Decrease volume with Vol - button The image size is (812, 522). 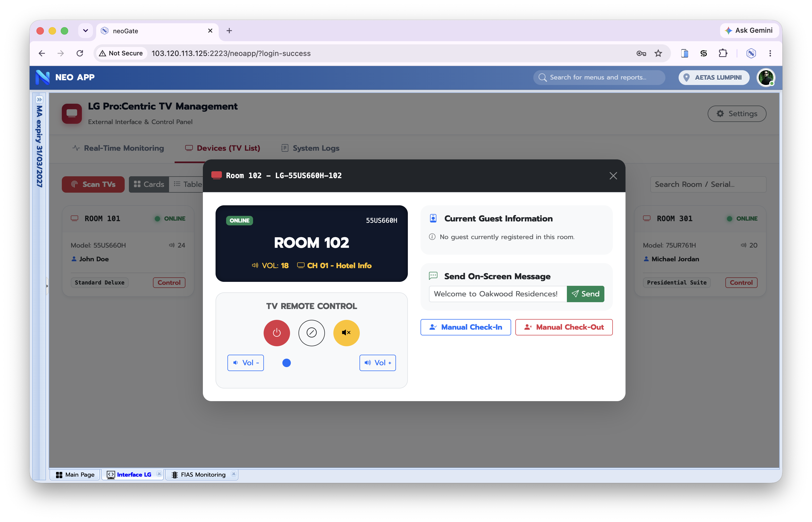(246, 363)
